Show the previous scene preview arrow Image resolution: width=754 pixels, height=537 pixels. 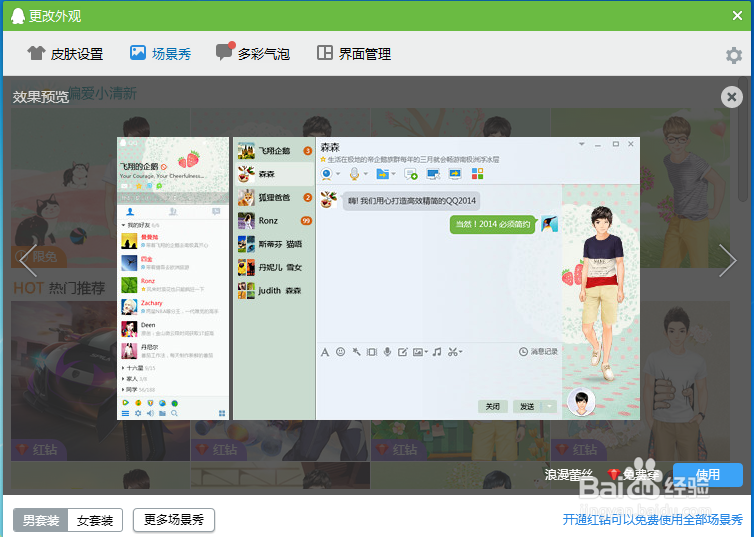click(27, 260)
